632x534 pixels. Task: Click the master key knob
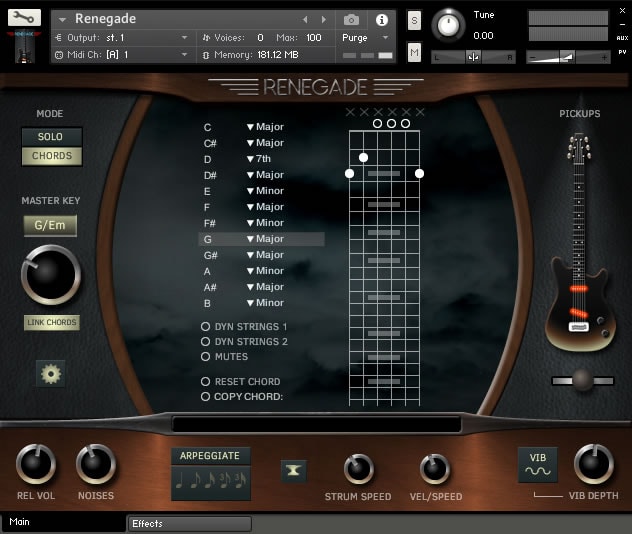(x=51, y=275)
